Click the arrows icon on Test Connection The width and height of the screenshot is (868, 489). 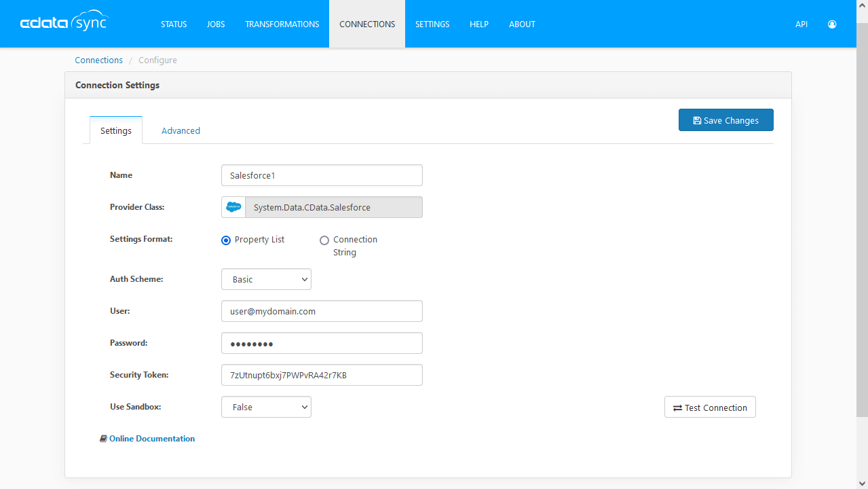(x=677, y=407)
